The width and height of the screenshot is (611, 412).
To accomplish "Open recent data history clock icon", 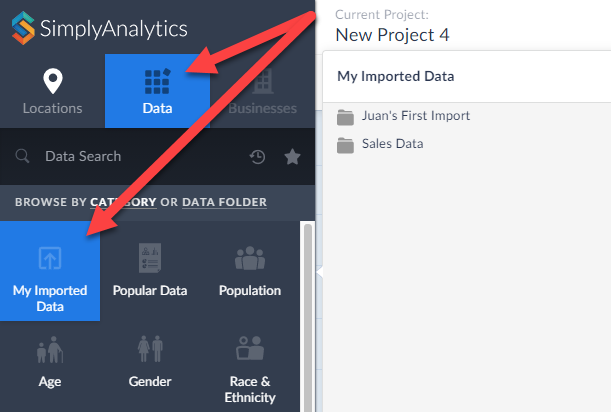I will [257, 157].
